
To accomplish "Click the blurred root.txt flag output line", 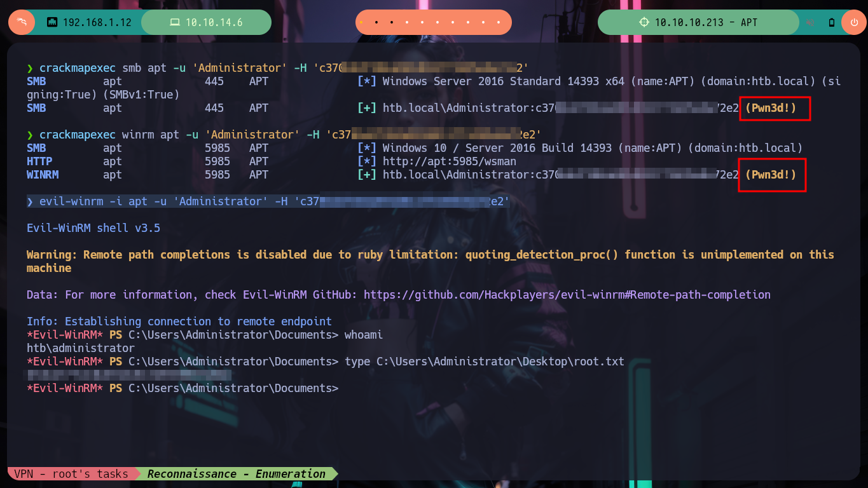I will click(x=128, y=375).
